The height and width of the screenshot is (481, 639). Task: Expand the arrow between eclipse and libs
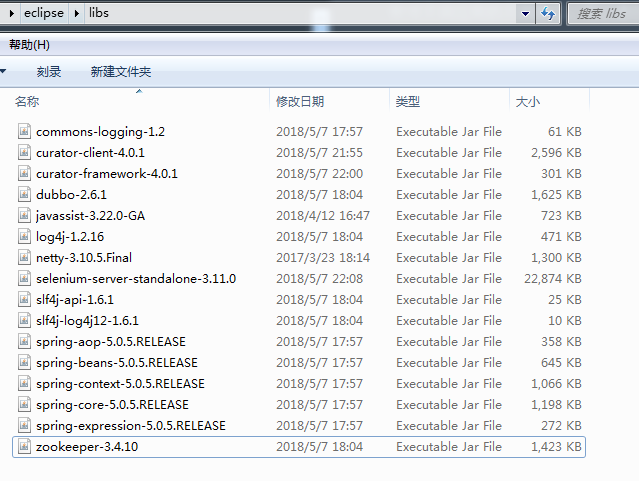(76, 13)
